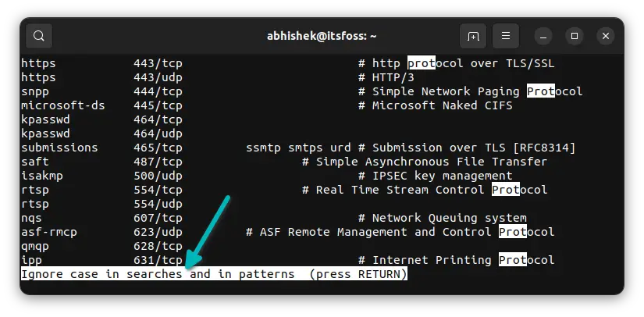Open a new terminal tab

[473, 36]
